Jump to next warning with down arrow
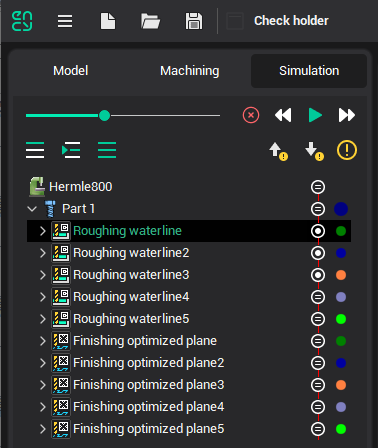Viewport: 378px width, 448px height. coord(314,151)
